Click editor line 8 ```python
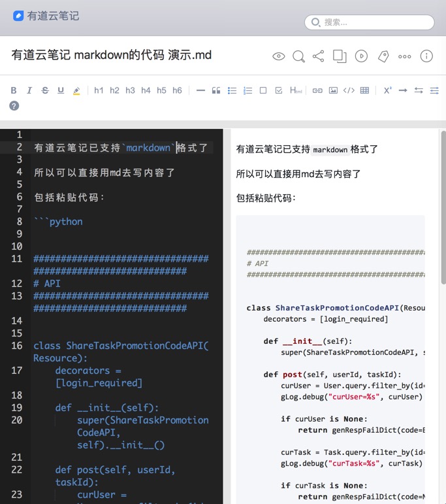Viewport: 446px width, 504px height. pos(58,222)
